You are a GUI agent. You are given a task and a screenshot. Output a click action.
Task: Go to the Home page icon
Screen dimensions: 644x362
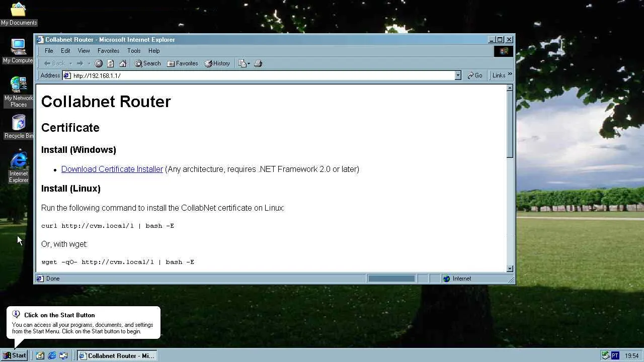tap(123, 63)
